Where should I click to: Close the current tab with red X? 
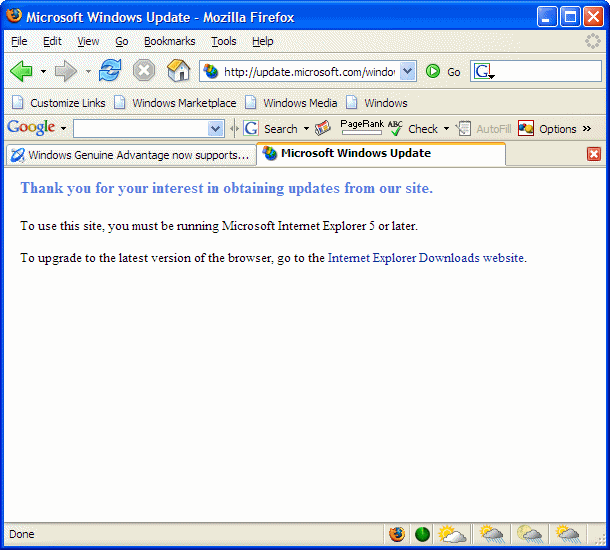point(594,154)
